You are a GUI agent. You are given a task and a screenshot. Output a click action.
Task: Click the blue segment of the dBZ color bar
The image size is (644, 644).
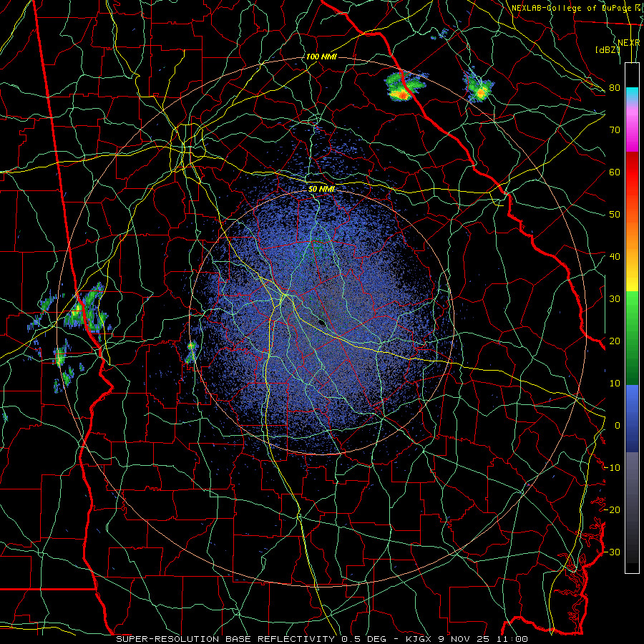point(632,419)
